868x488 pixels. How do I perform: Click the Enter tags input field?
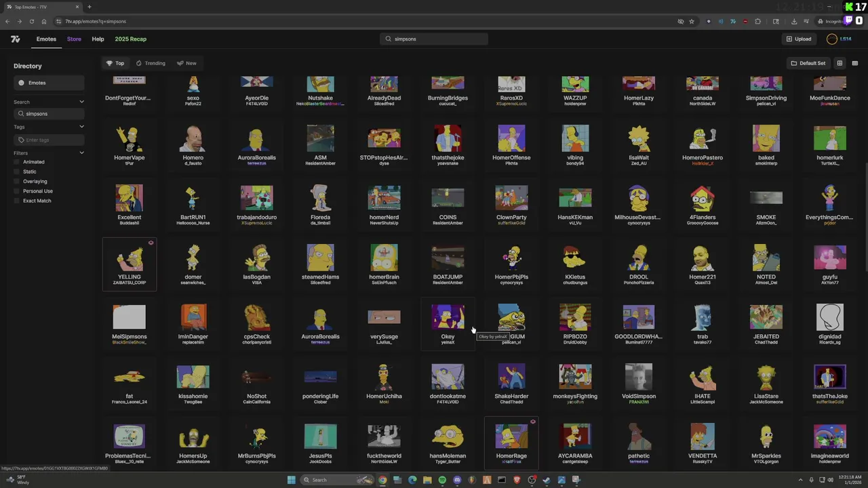[49, 140]
